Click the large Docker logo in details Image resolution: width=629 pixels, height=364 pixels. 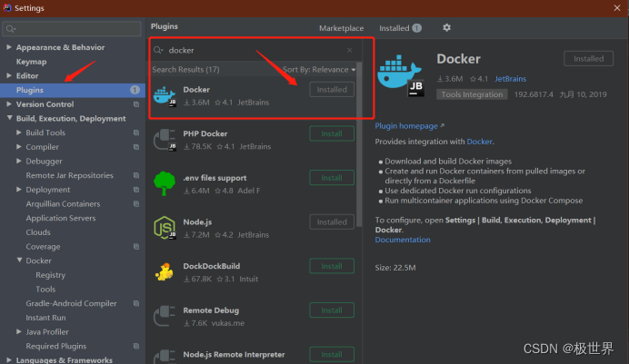400,75
